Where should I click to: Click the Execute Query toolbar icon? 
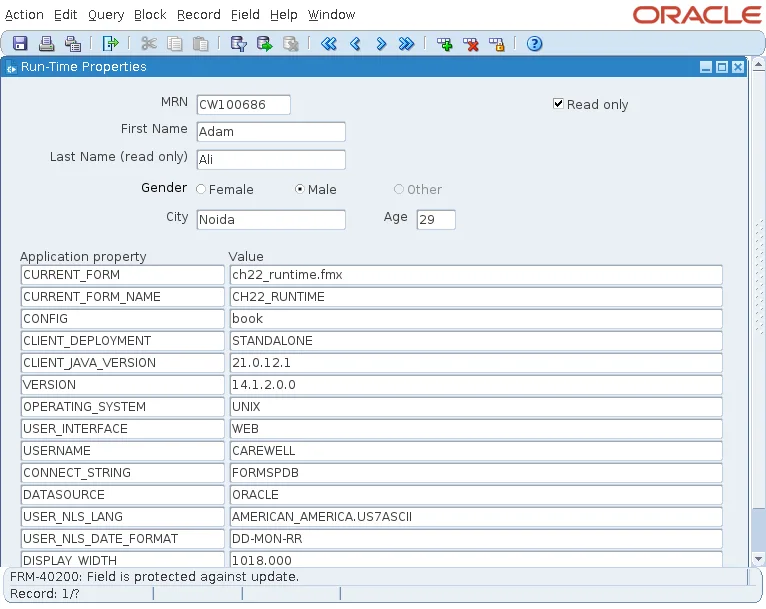(x=264, y=43)
